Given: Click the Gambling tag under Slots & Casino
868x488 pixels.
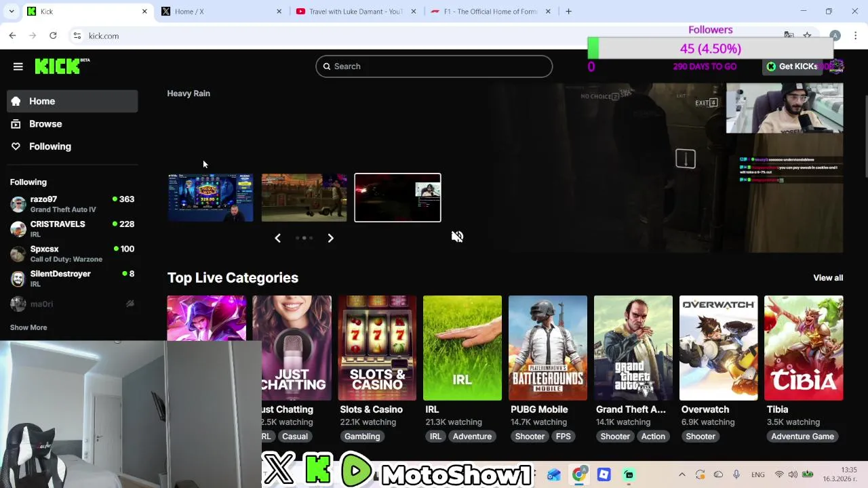Looking at the screenshot, I should point(362,436).
